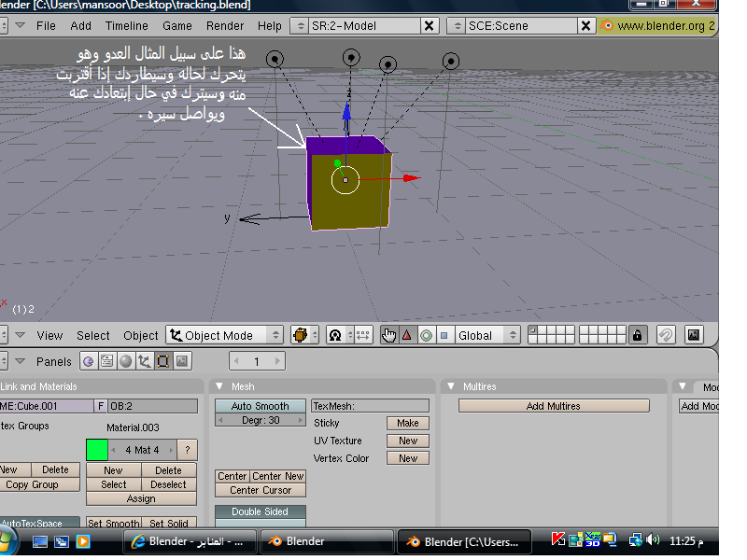Screen dimensions: 747x560
Task: Launch the media player quick launch icon
Action: click(83, 541)
